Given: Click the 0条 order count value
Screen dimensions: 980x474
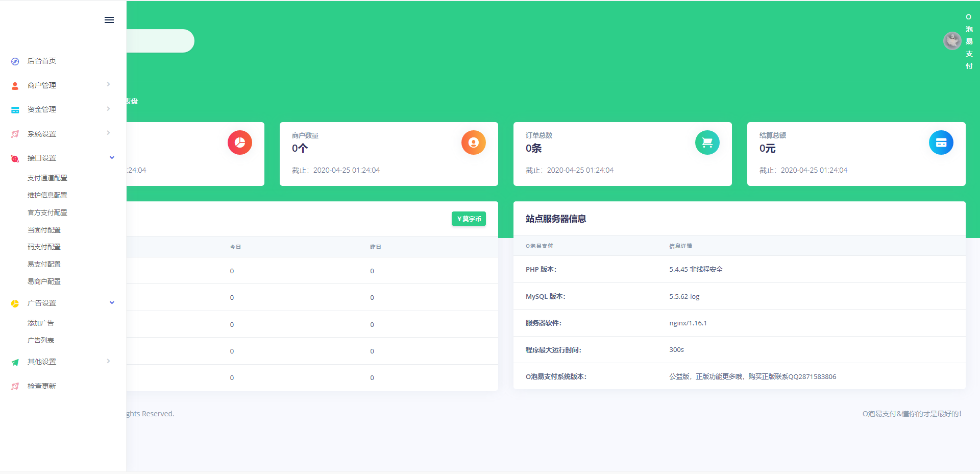Looking at the screenshot, I should (x=534, y=148).
